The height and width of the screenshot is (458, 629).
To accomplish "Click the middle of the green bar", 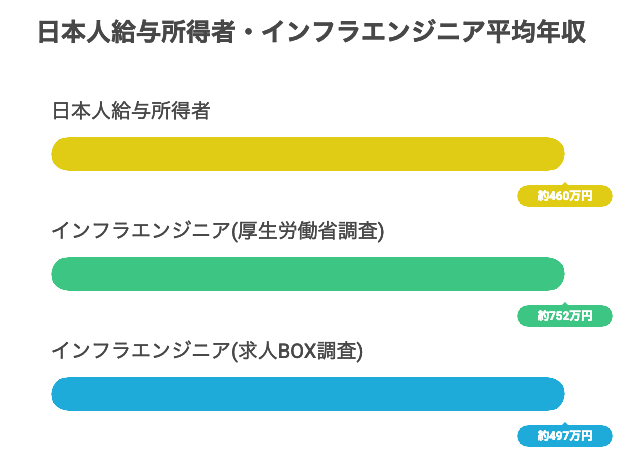I will [x=308, y=274].
